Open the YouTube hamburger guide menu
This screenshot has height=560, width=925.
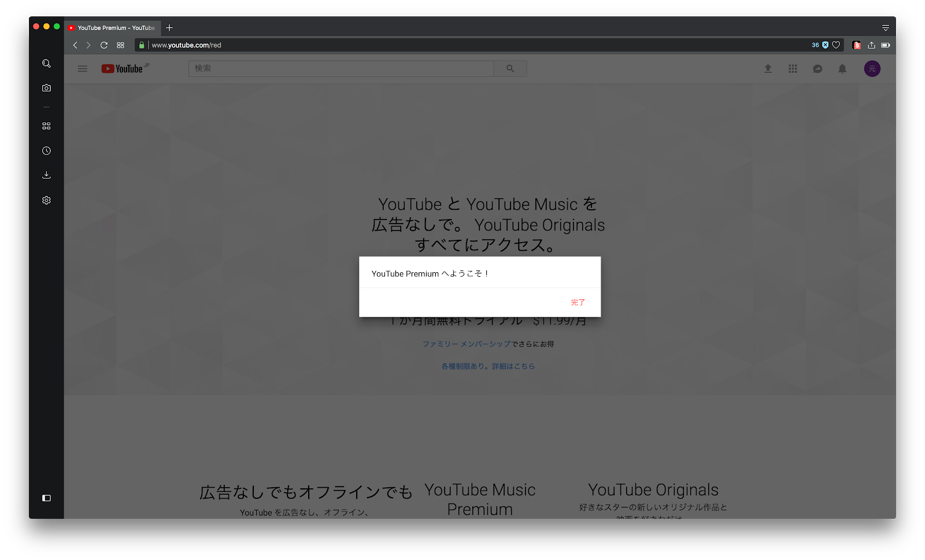point(83,69)
